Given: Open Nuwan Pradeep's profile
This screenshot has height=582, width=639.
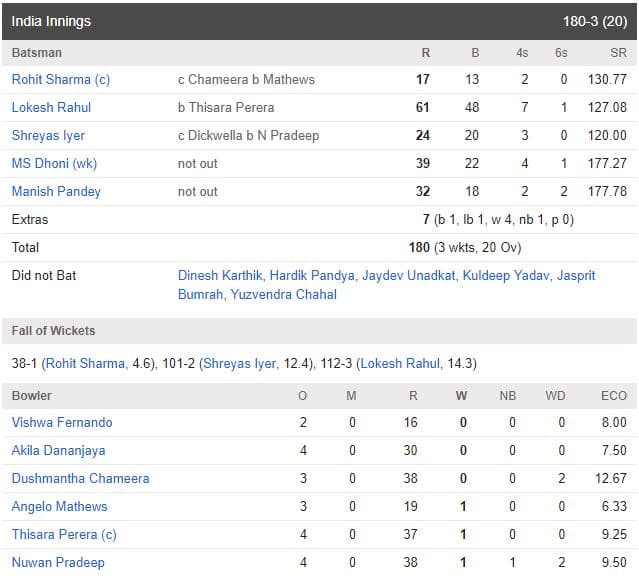Looking at the screenshot, I should [x=58, y=562].
